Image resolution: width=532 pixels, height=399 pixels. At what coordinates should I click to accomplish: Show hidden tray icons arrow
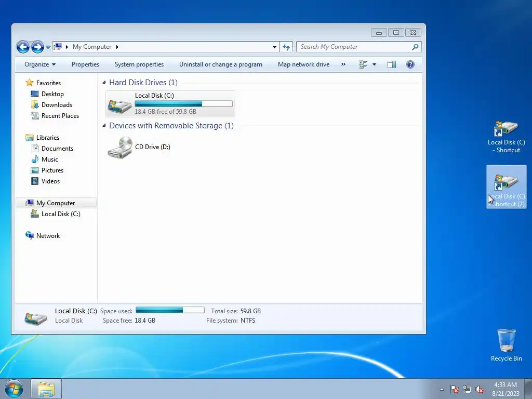442,389
